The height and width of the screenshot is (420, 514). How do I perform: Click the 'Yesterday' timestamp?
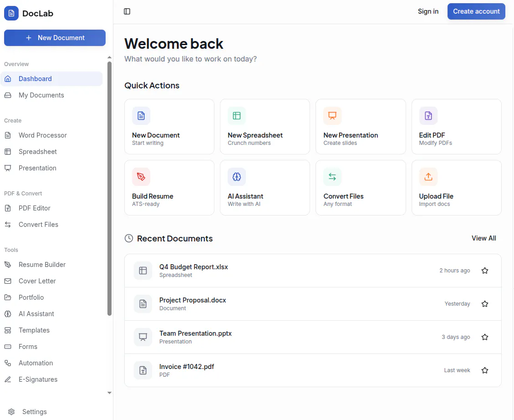pyautogui.click(x=457, y=304)
